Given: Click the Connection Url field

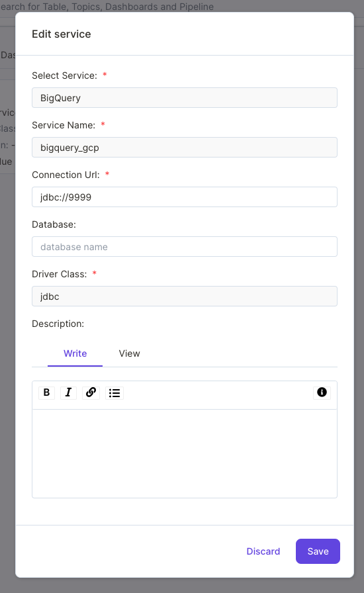Looking at the screenshot, I should tap(185, 197).
